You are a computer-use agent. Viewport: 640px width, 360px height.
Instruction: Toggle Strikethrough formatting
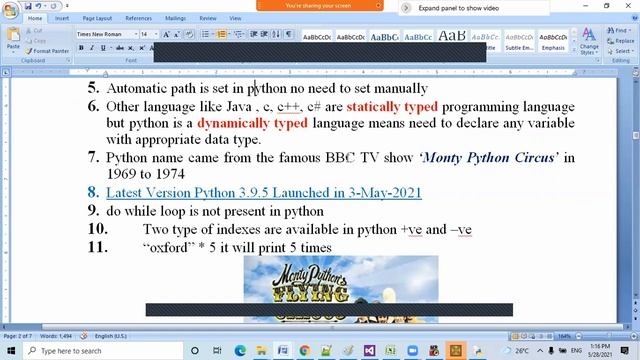pyautogui.click(x=120, y=48)
